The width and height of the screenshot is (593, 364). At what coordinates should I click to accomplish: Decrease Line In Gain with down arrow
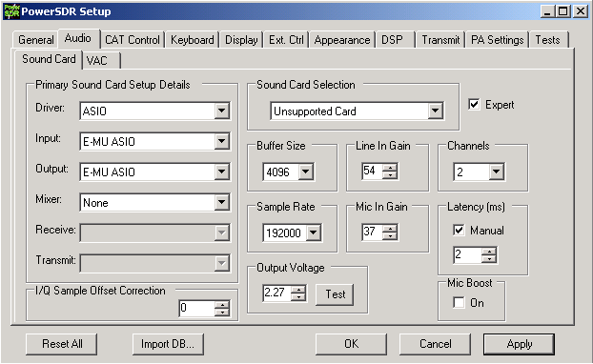(390, 174)
